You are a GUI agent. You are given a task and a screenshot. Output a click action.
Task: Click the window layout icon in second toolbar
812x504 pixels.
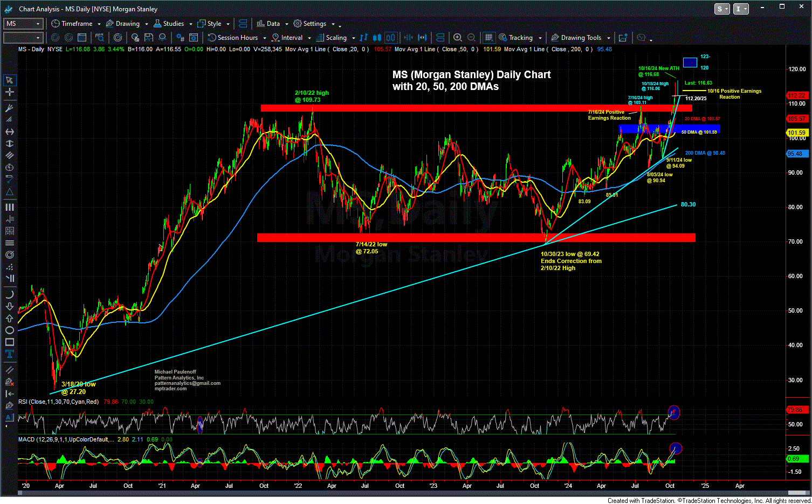pyautogui.click(x=82, y=38)
